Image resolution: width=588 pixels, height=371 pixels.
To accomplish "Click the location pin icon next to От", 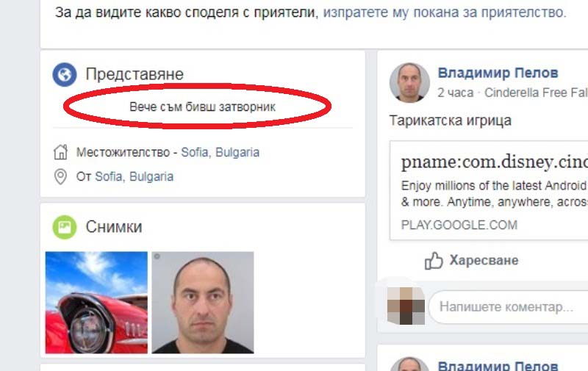I will pos(60,176).
